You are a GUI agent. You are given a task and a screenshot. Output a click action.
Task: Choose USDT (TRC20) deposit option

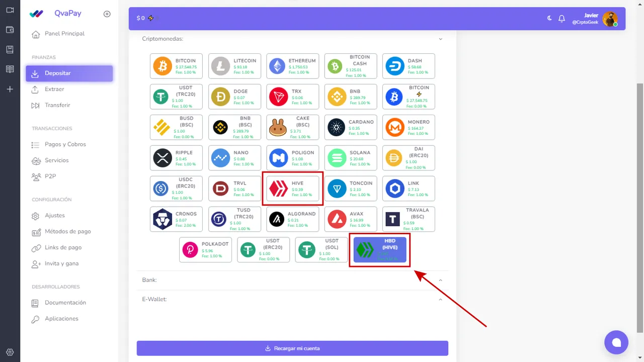pyautogui.click(x=176, y=97)
